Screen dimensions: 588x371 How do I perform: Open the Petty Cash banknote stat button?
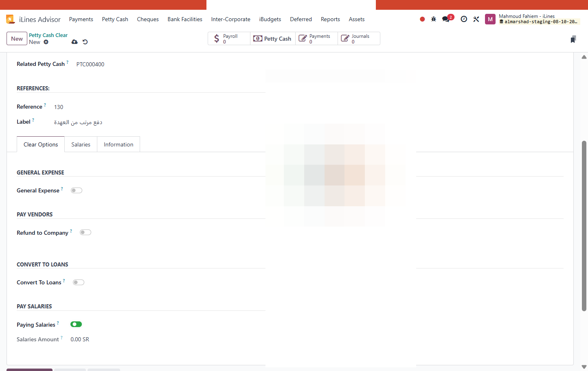pyautogui.click(x=272, y=39)
